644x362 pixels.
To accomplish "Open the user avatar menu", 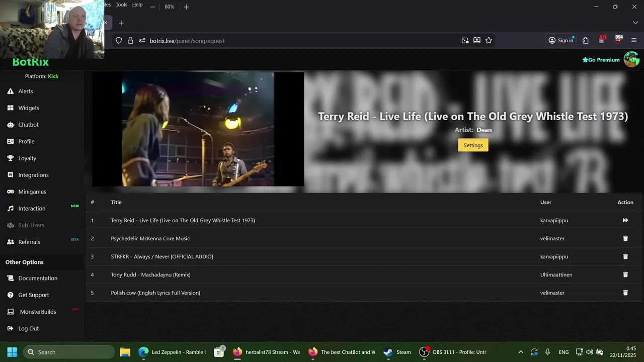I will click(631, 59).
